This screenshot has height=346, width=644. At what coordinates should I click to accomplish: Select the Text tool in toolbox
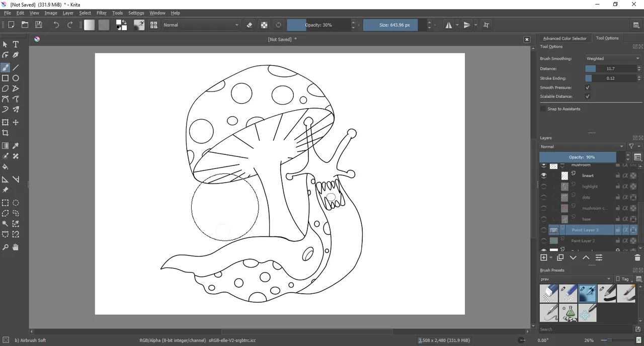16,44
